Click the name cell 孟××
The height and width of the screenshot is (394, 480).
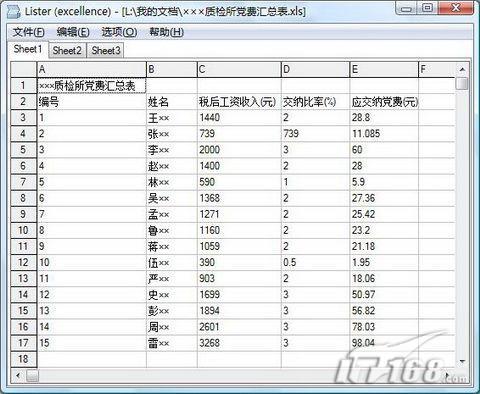(x=172, y=214)
